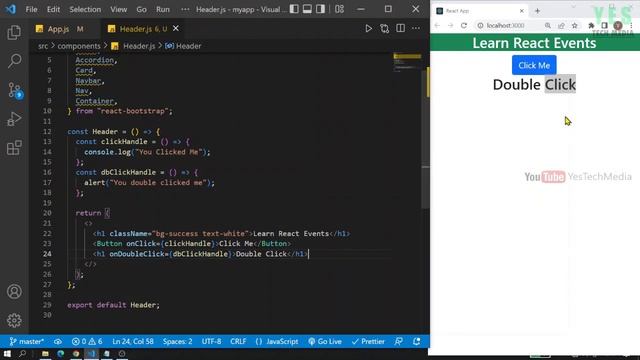Click Prettier formatter status item
The height and width of the screenshot is (360, 640).
pyautogui.click(x=368, y=341)
